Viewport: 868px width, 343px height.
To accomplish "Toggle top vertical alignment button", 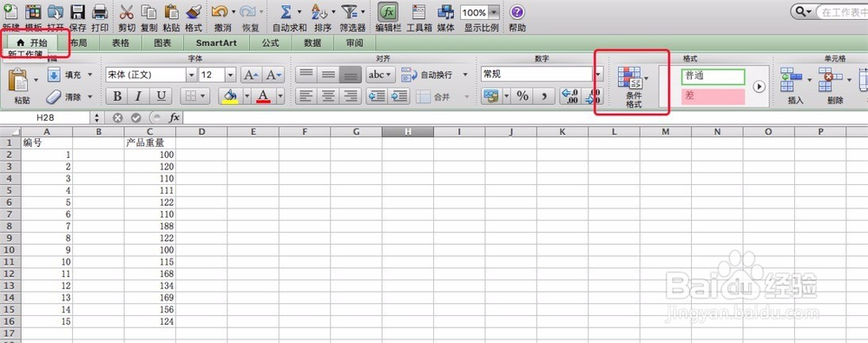I will point(306,75).
